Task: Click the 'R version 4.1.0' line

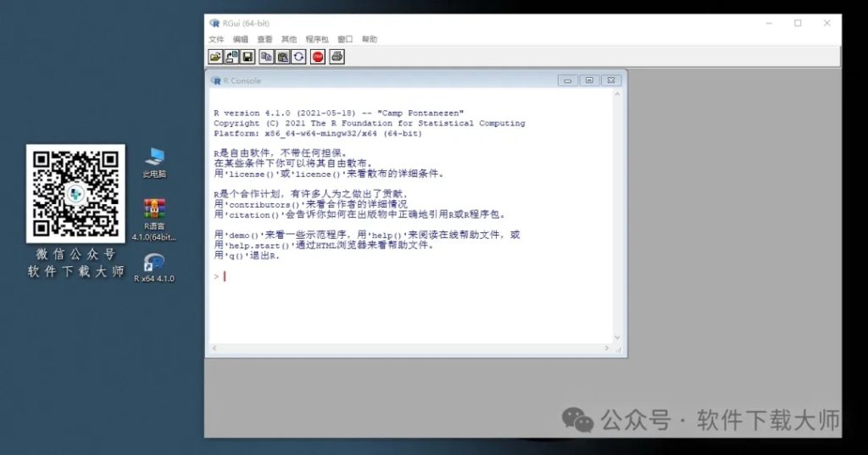Action: [x=339, y=113]
